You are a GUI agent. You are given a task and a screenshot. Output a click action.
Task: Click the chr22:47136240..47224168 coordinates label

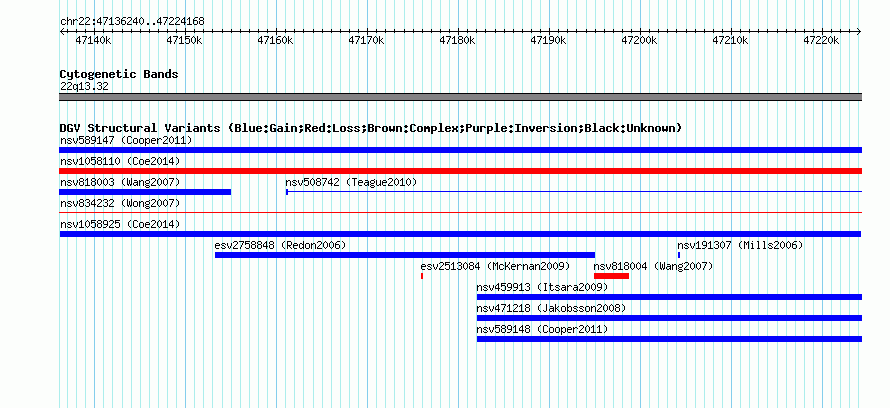[132, 22]
